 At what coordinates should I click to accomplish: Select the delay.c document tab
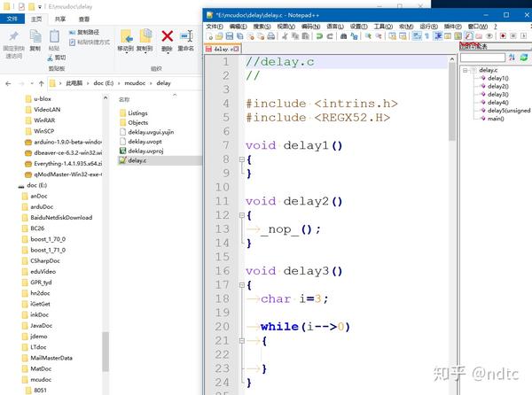[223, 49]
